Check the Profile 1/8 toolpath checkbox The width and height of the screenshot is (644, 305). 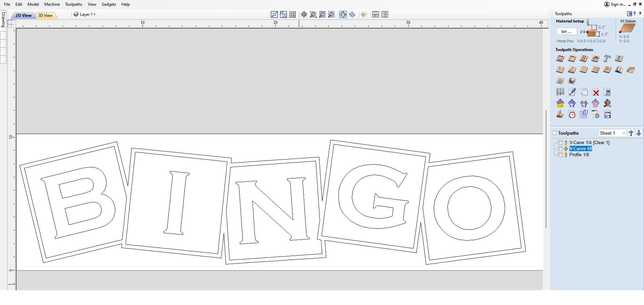tap(560, 155)
